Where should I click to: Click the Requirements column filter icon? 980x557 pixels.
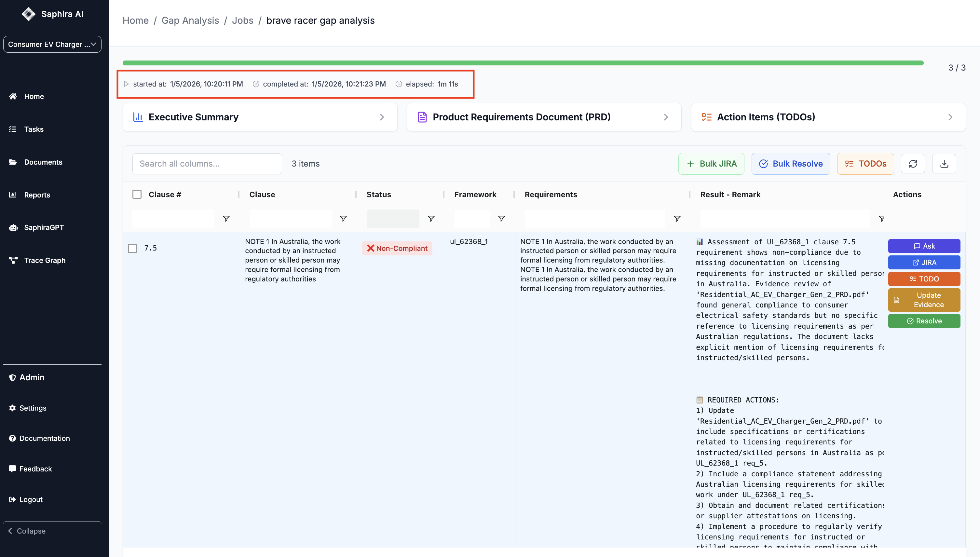pyautogui.click(x=677, y=218)
